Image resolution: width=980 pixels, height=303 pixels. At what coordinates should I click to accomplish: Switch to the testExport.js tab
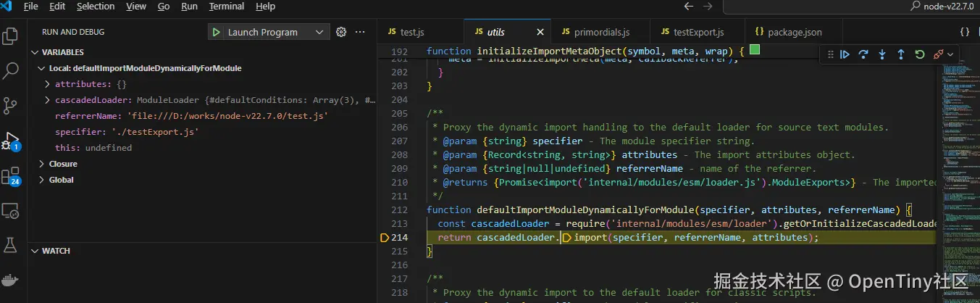pos(698,32)
